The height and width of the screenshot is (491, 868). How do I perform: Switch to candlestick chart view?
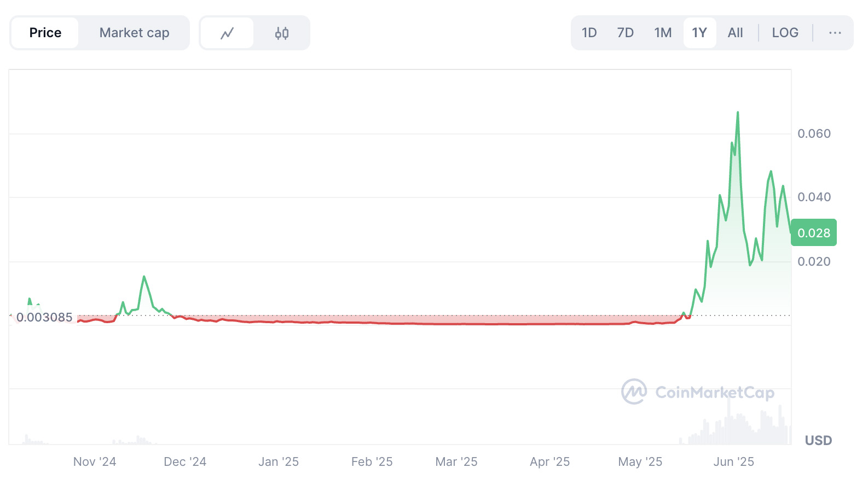(282, 33)
